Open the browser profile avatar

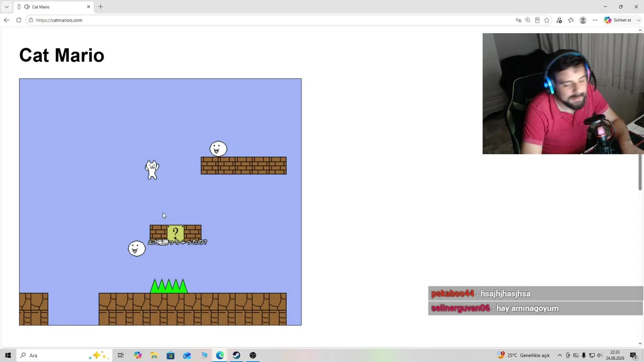click(583, 20)
